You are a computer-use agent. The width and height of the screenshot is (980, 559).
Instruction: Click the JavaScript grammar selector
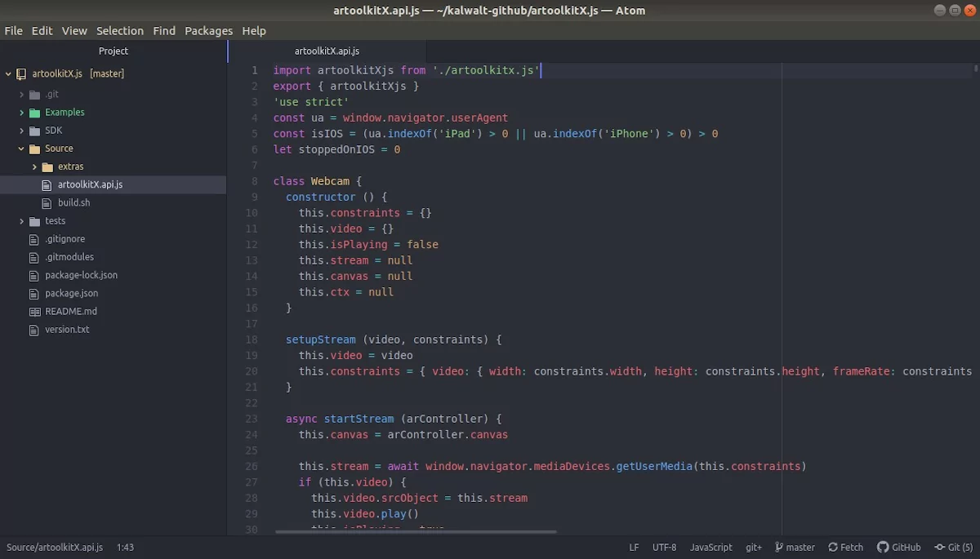(x=710, y=547)
